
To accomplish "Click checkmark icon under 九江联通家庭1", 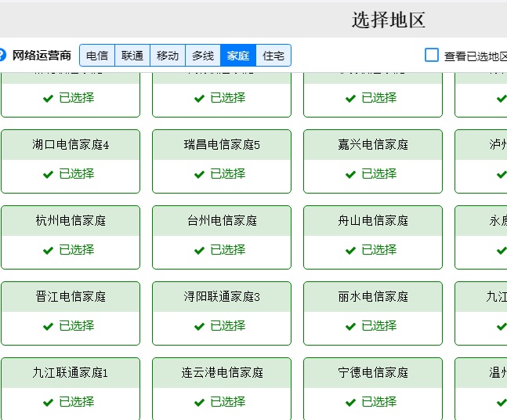I will tap(49, 403).
